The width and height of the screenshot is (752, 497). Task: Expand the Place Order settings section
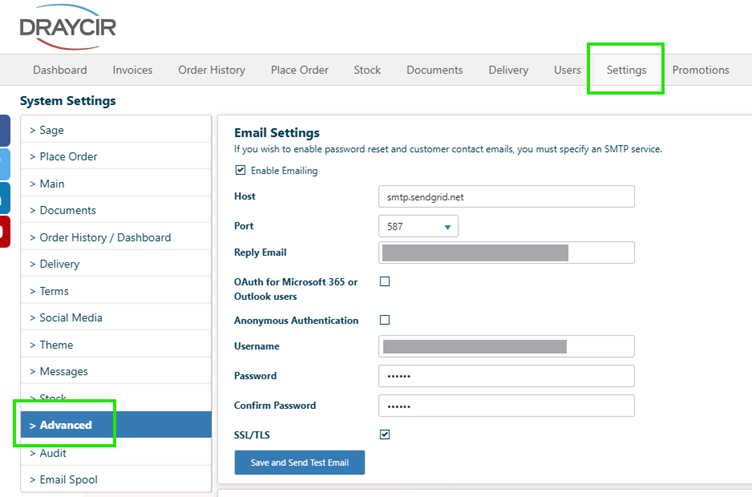click(116, 156)
